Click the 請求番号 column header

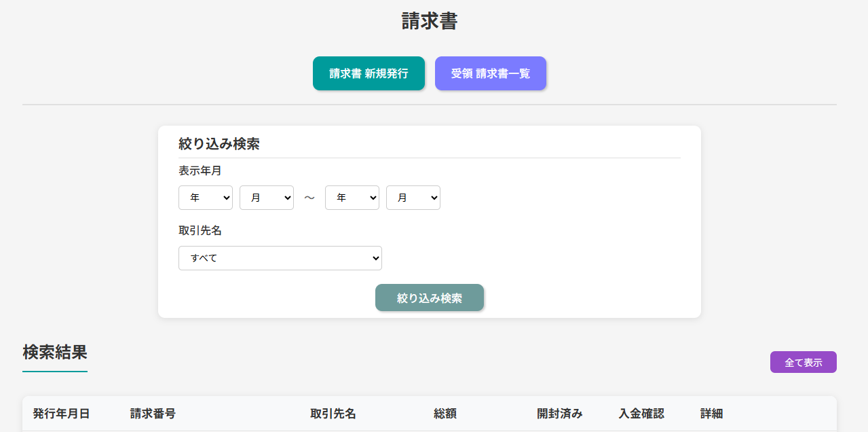pyautogui.click(x=153, y=414)
